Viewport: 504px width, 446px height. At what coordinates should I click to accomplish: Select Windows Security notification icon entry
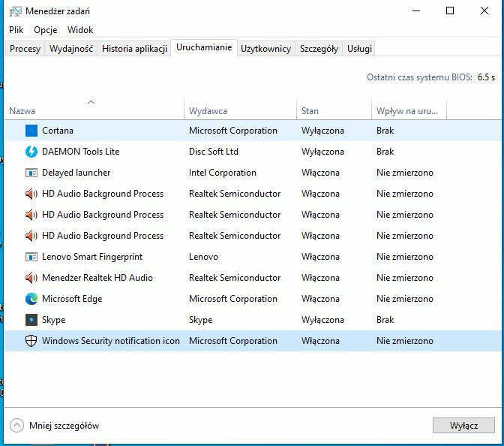(x=111, y=341)
